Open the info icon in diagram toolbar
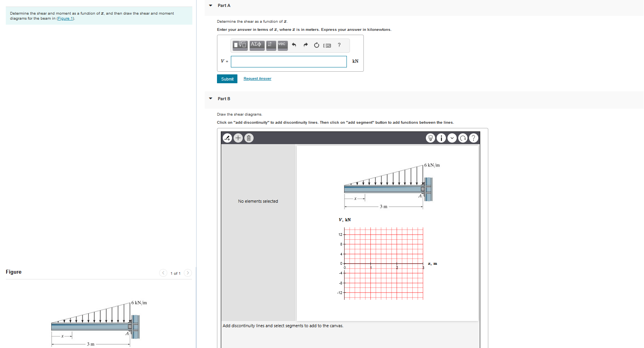Screen dimensions: 644x348 (441, 138)
